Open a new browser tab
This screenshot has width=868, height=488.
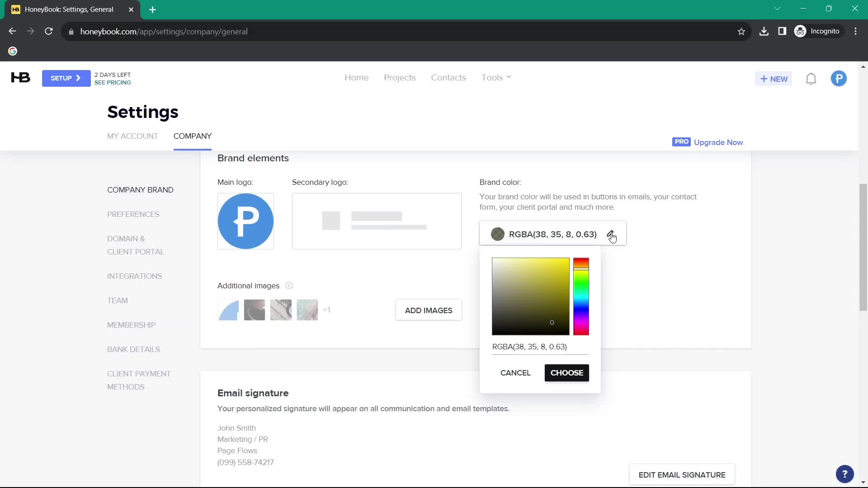[x=152, y=9]
